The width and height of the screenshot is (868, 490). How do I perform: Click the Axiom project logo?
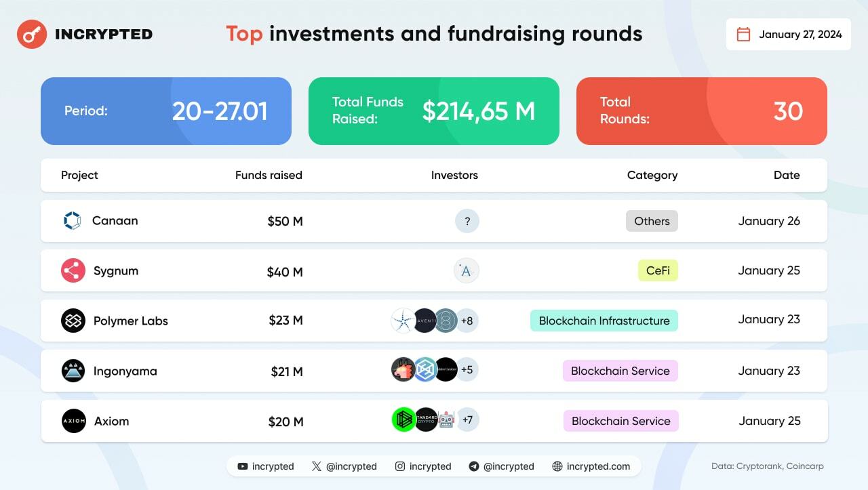(x=73, y=421)
